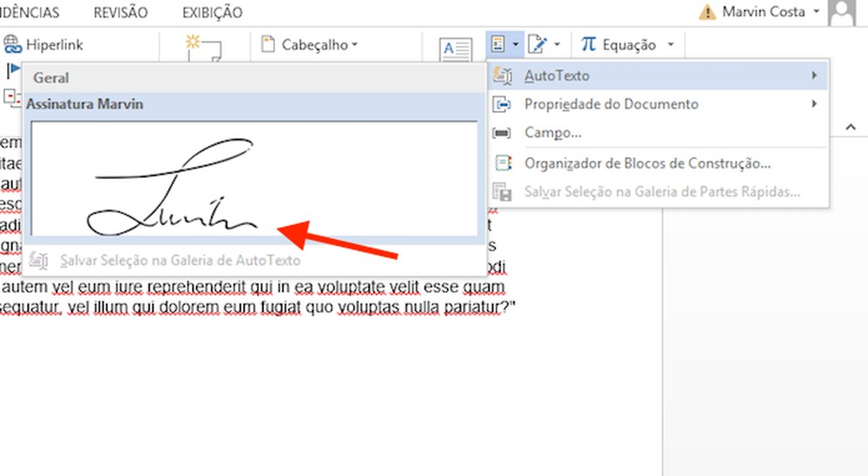Click the word 'pariatur' in document
This screenshot has height=476, width=868.
click(x=471, y=307)
